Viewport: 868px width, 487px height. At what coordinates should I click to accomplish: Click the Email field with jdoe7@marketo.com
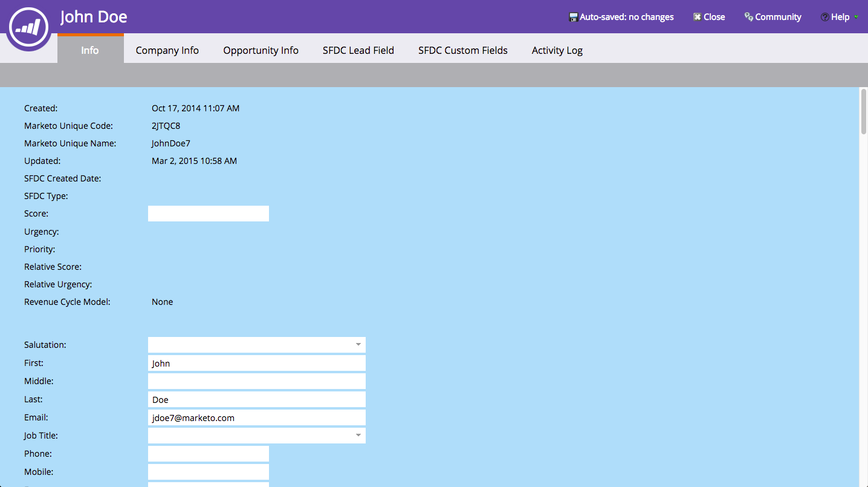coord(257,417)
